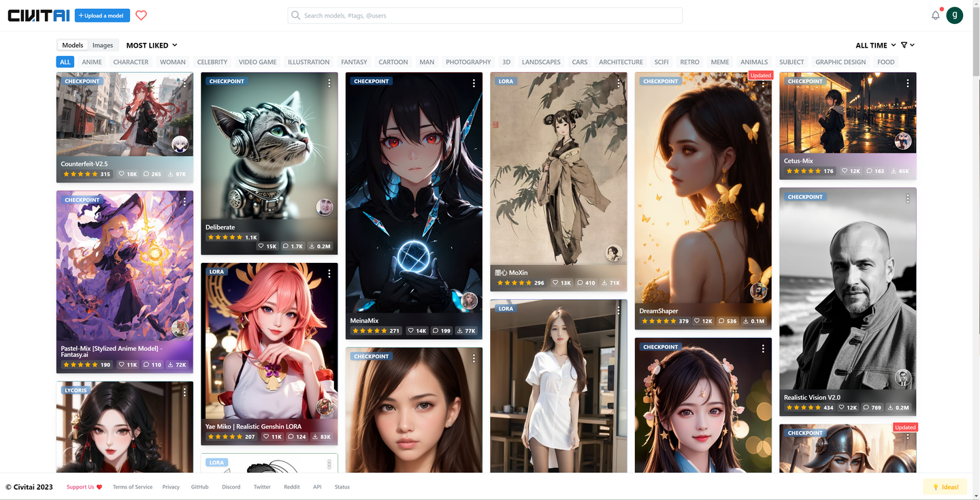The height and width of the screenshot is (500, 980).
Task: Open the three-dot menu on Realistic Vision V2.0
Action: pyautogui.click(x=907, y=198)
